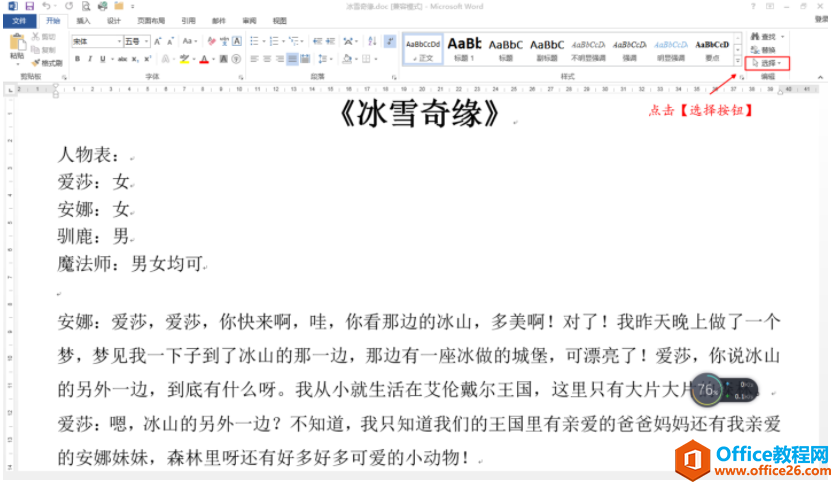
Task: Toggle Bold formatting
Action: pos(77,59)
